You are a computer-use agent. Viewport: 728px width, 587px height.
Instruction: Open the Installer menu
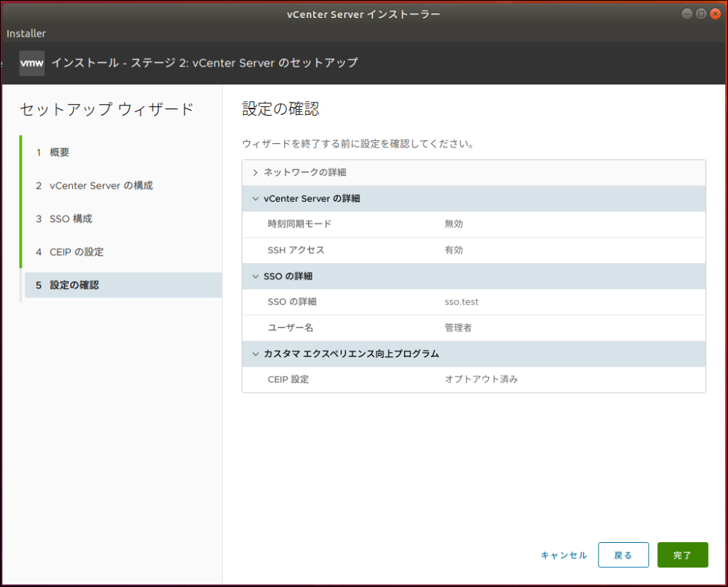[26, 33]
